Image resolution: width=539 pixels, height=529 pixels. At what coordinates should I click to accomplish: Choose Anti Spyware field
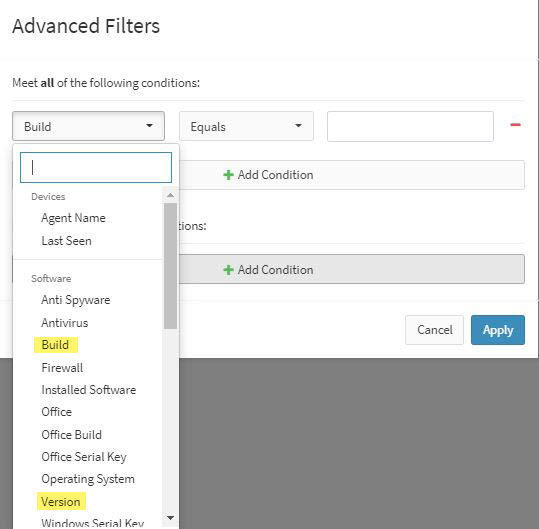click(76, 300)
